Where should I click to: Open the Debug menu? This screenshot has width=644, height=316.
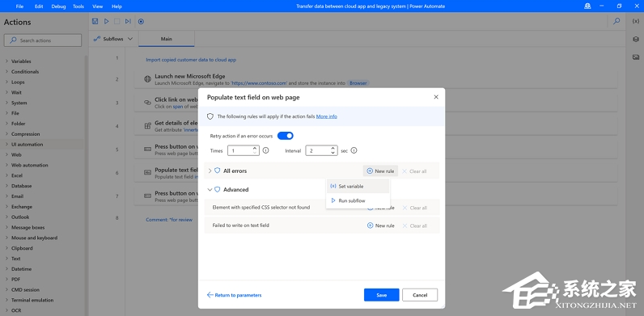(58, 6)
